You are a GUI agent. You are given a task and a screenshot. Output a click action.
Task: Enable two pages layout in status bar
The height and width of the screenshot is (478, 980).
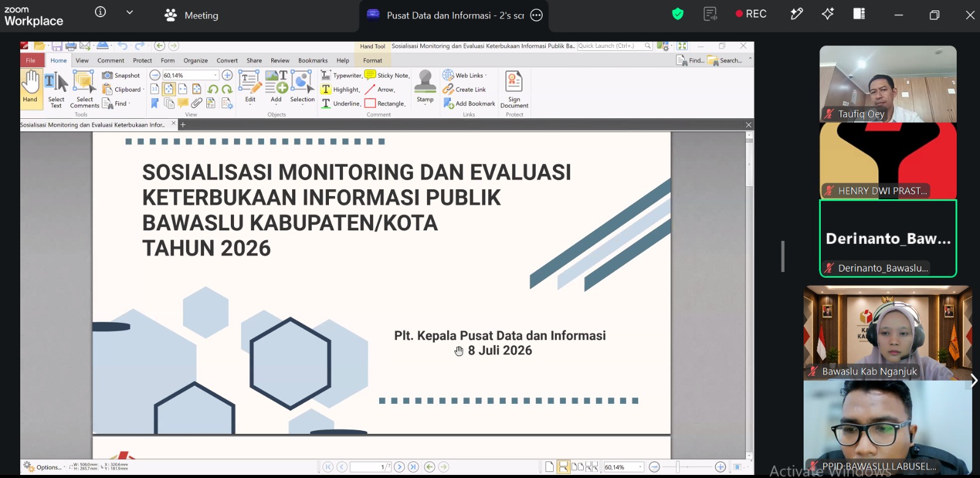pos(577,467)
